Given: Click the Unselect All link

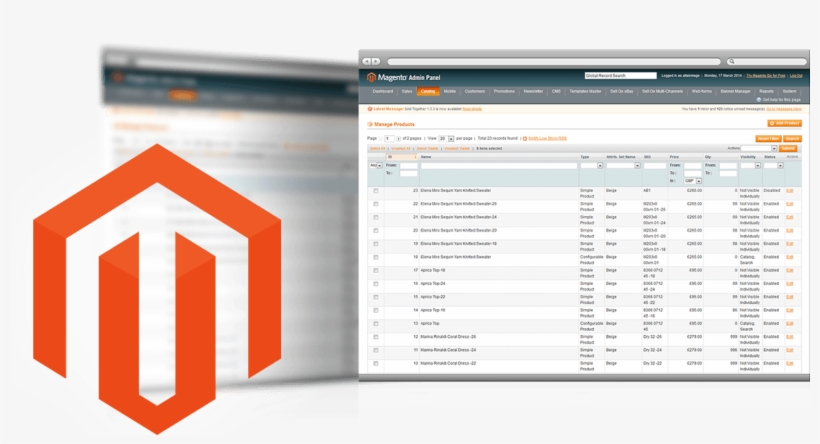Looking at the screenshot, I should [401, 149].
